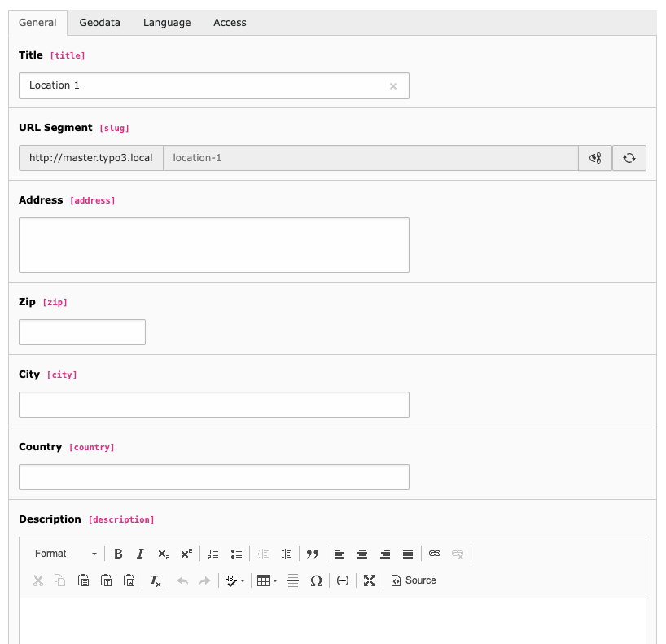Apply block quote formatting
This screenshot has height=644, width=666.
(x=313, y=554)
